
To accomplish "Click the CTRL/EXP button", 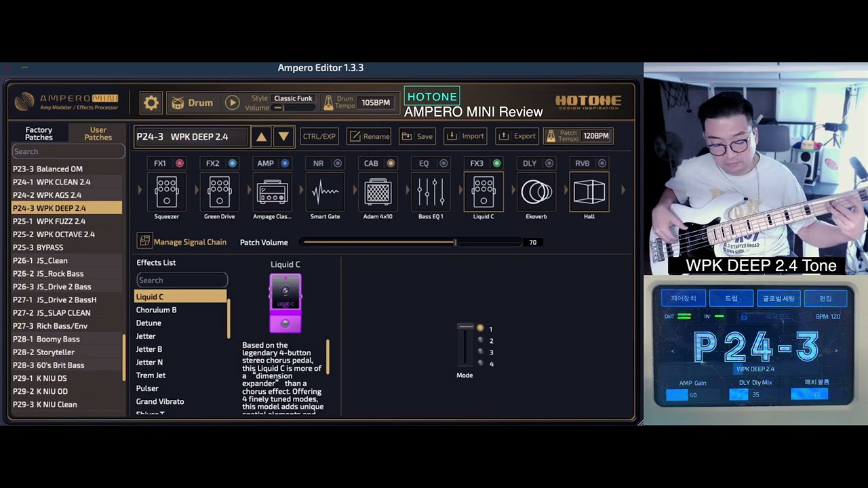I will pos(319,136).
